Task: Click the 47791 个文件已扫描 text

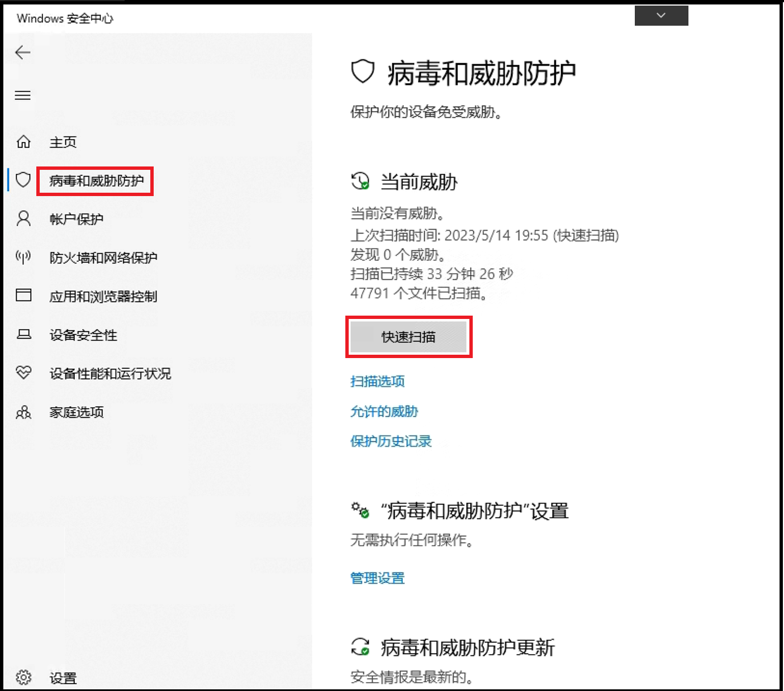Action: [x=419, y=293]
